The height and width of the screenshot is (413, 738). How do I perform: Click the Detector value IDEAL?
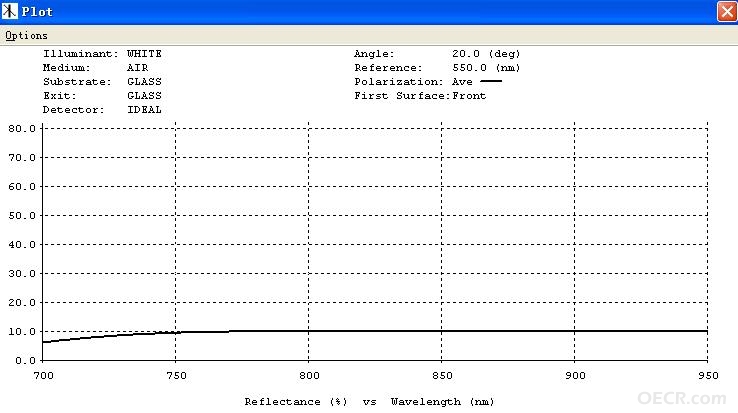tap(144, 110)
